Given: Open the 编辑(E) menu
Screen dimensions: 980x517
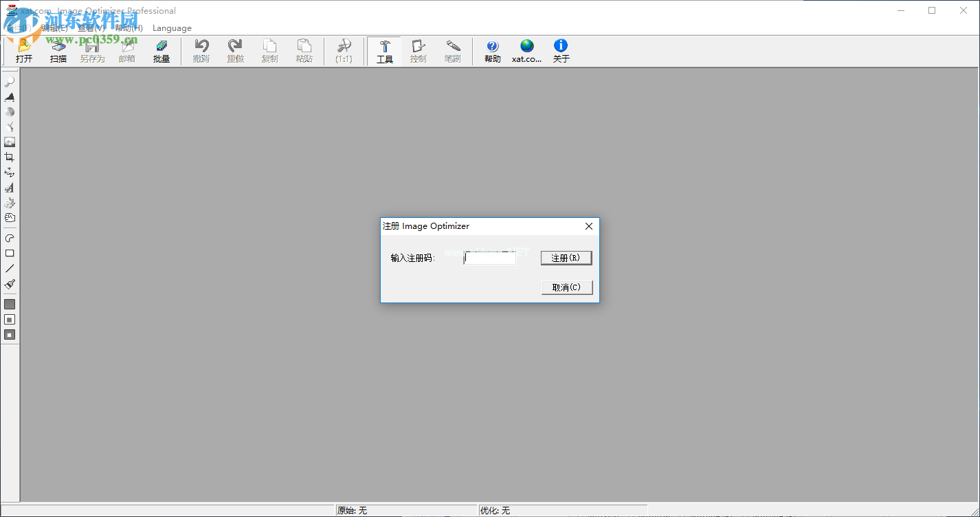Looking at the screenshot, I should pyautogui.click(x=54, y=28).
